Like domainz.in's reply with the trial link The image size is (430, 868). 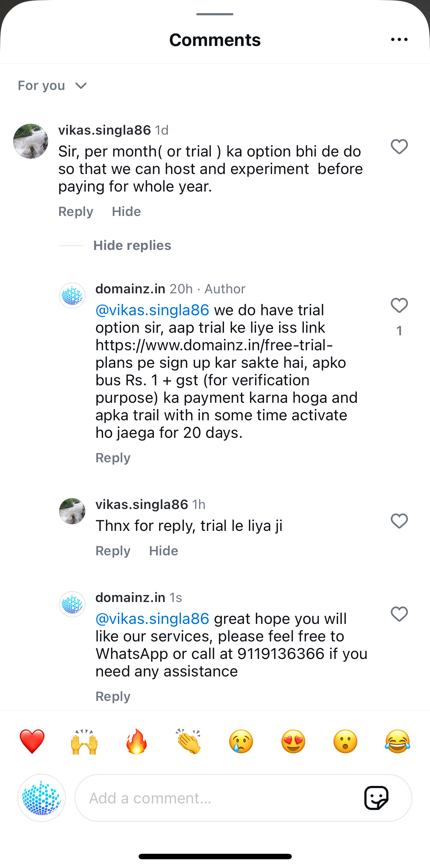coord(399,305)
